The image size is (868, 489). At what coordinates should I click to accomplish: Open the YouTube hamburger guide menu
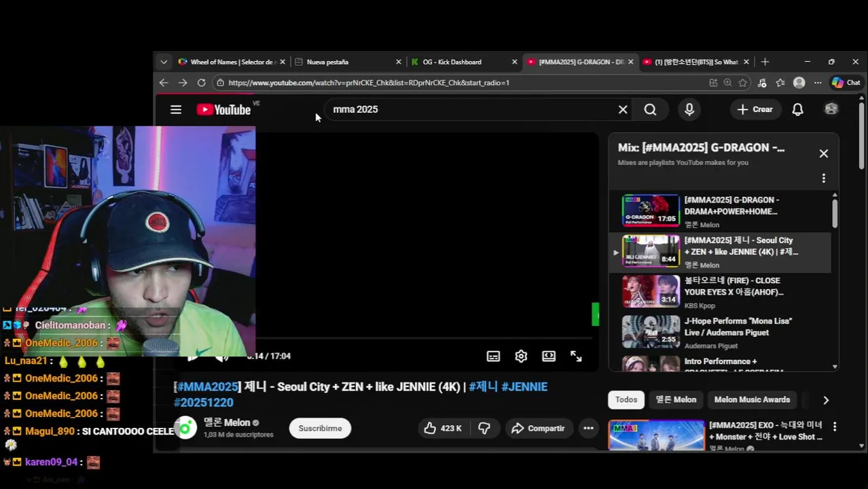176,109
